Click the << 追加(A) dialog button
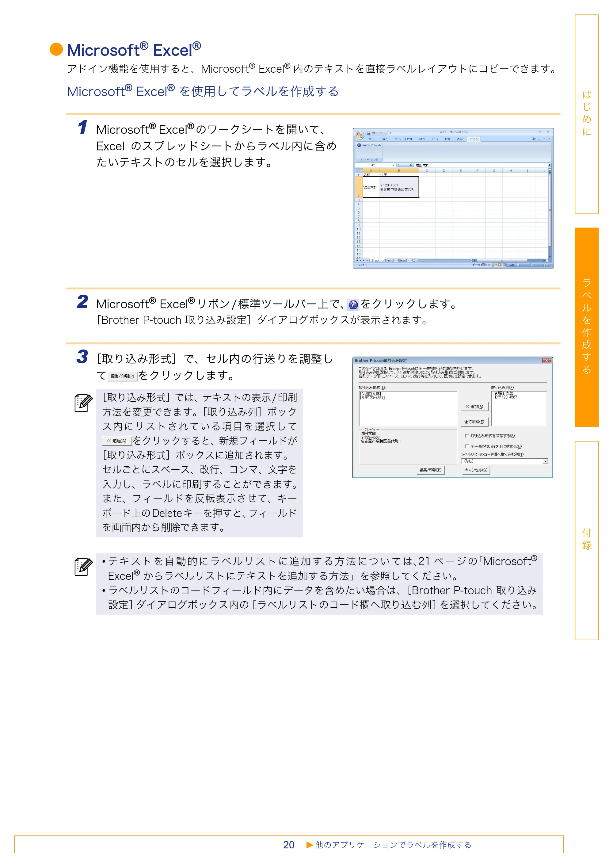613x868 pixels. (475, 407)
